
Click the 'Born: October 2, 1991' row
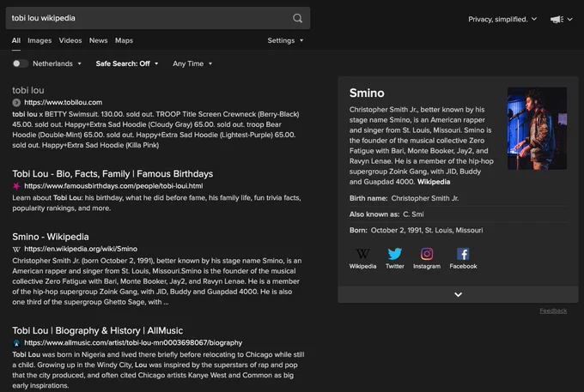pyautogui.click(x=458, y=230)
